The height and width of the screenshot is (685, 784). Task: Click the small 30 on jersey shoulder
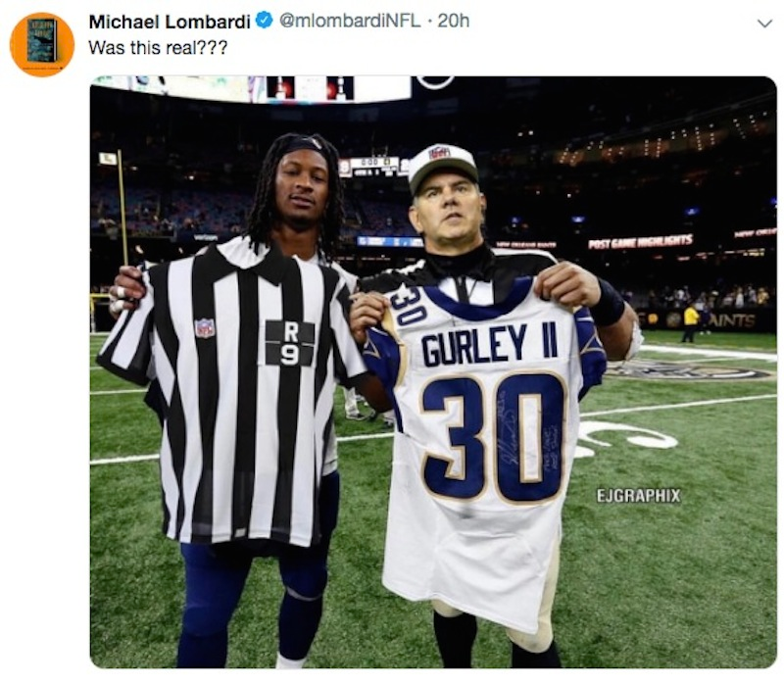408,304
